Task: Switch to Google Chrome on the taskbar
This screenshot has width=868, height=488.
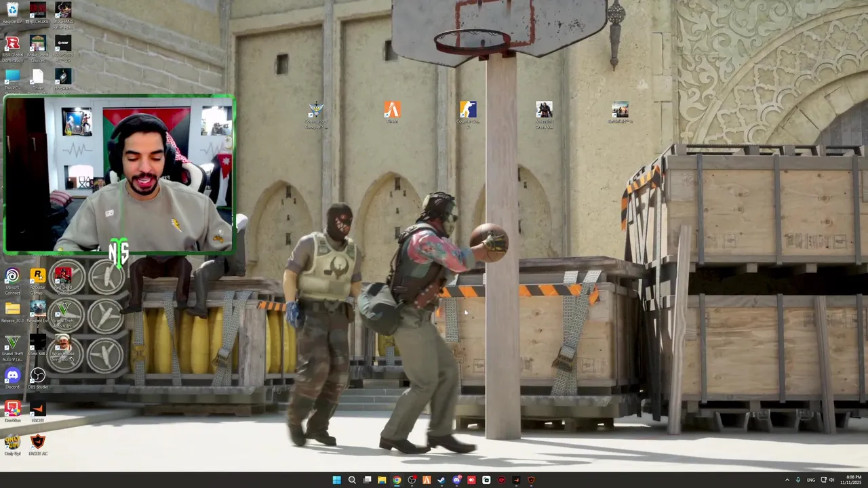Action: [x=397, y=480]
